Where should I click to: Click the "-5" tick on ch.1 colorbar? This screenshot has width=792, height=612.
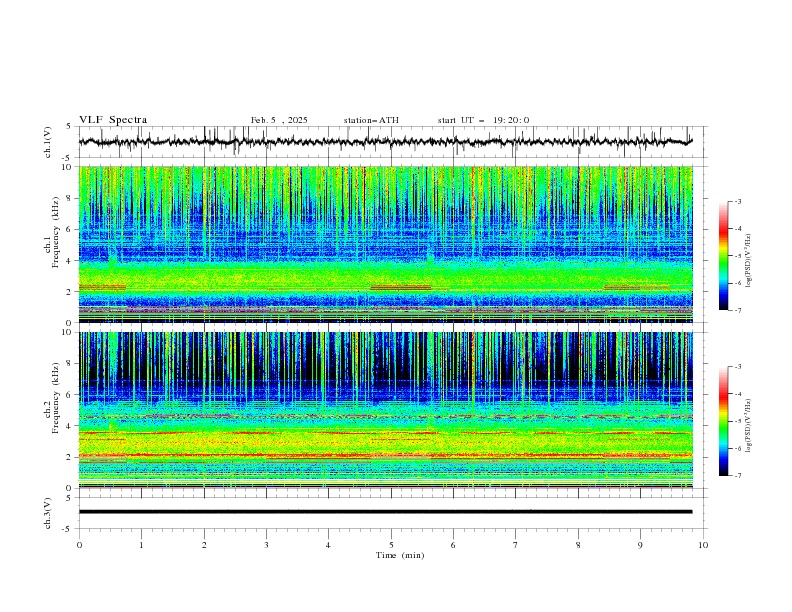[x=737, y=256]
